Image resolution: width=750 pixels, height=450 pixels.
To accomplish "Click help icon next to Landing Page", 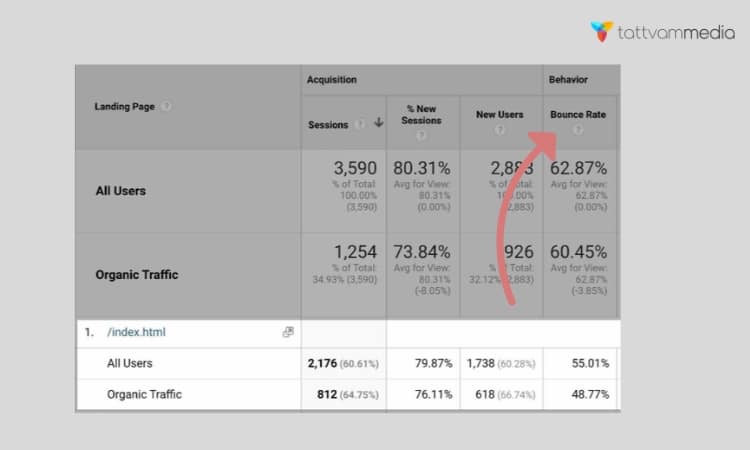I will [x=166, y=106].
